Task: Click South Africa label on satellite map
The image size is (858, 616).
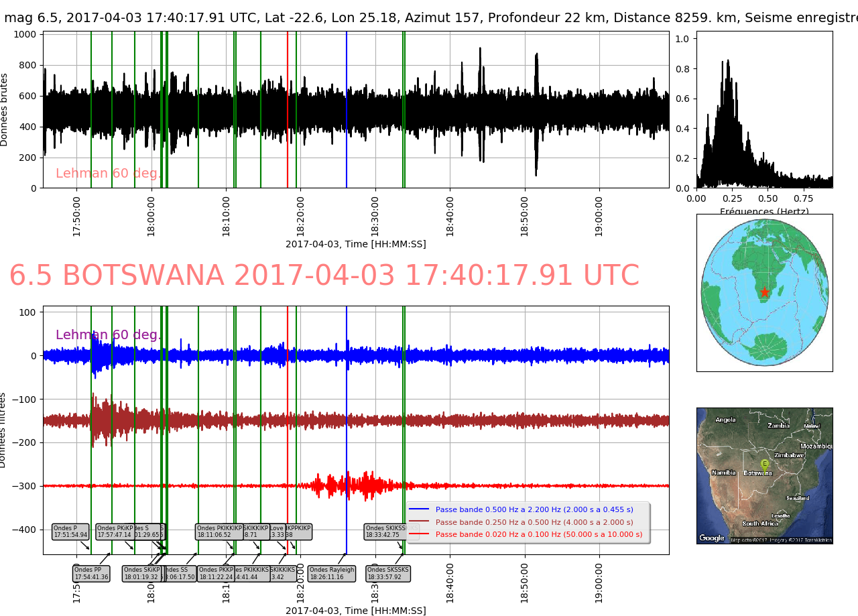Action: [759, 523]
